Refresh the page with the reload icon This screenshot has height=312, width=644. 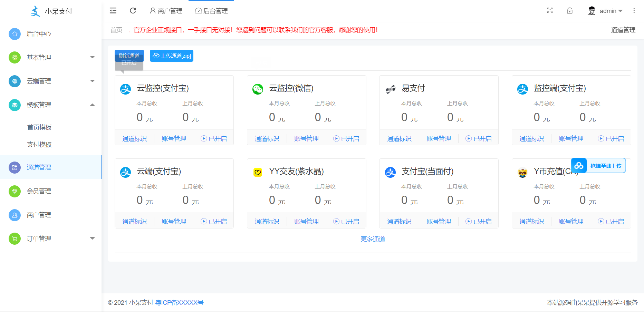[133, 11]
